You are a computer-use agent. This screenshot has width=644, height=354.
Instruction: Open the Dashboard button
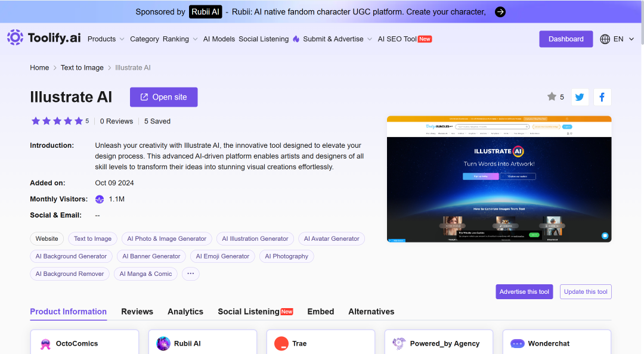pos(566,39)
